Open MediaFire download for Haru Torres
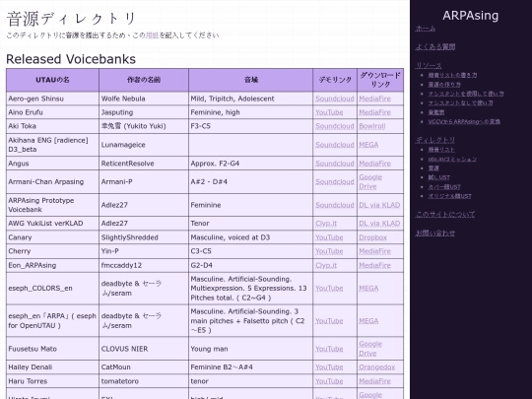The image size is (532, 399). tap(374, 381)
